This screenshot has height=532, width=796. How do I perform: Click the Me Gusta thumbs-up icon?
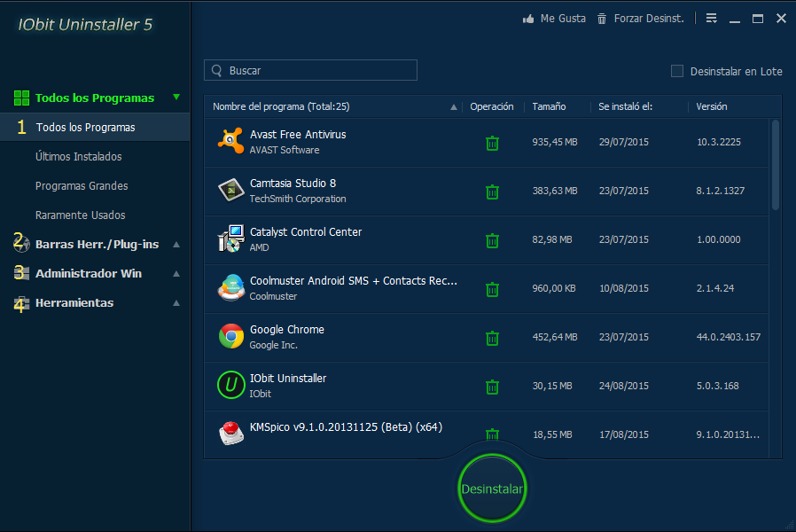(529, 19)
